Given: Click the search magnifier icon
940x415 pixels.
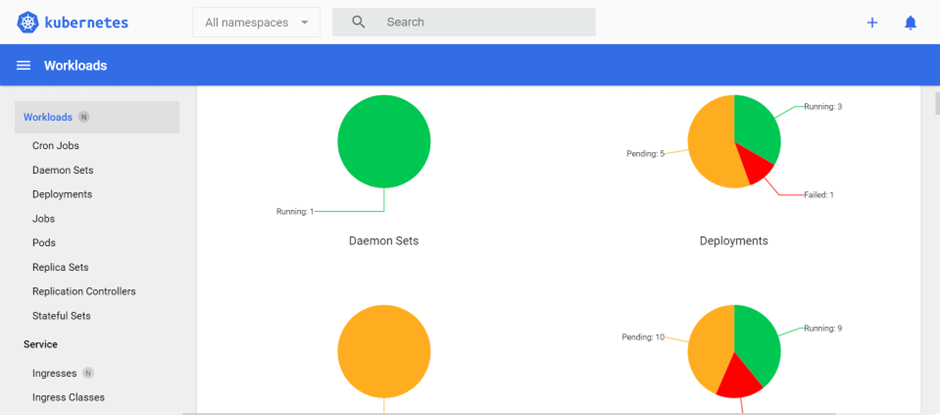Looking at the screenshot, I should point(359,22).
